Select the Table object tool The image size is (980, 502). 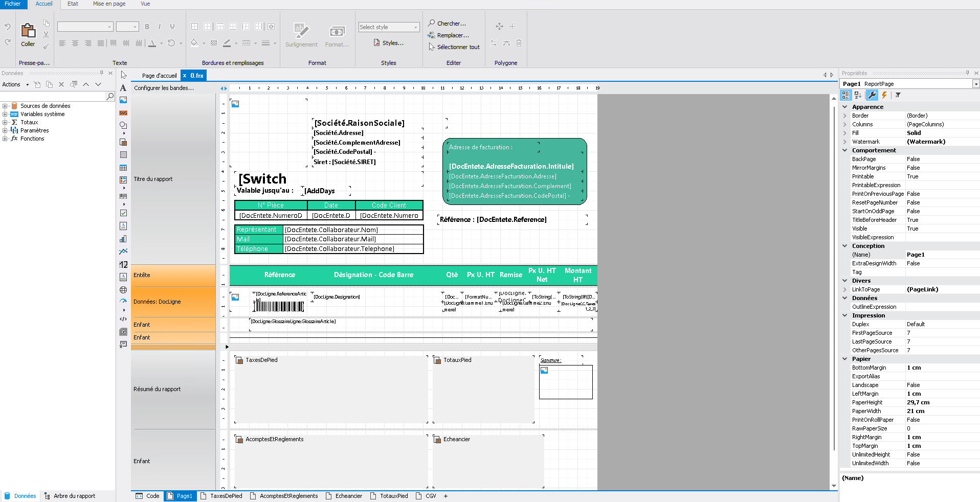point(123,168)
